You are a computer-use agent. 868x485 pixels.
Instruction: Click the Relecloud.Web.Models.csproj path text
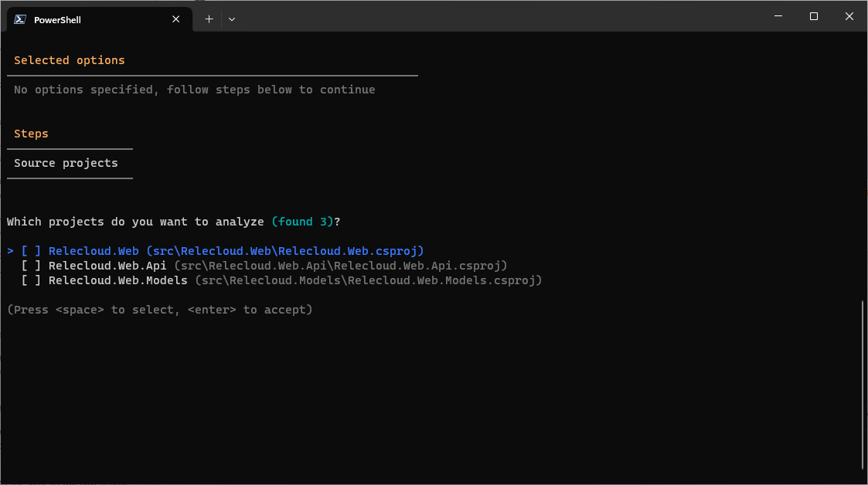pyautogui.click(x=371, y=280)
